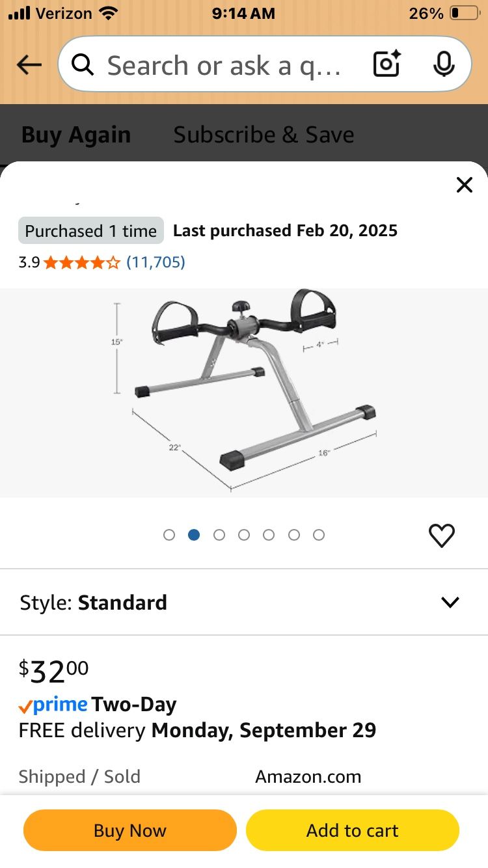Tap the search magnifier icon
Viewport: 488px width, 868px height.
pyautogui.click(x=83, y=65)
